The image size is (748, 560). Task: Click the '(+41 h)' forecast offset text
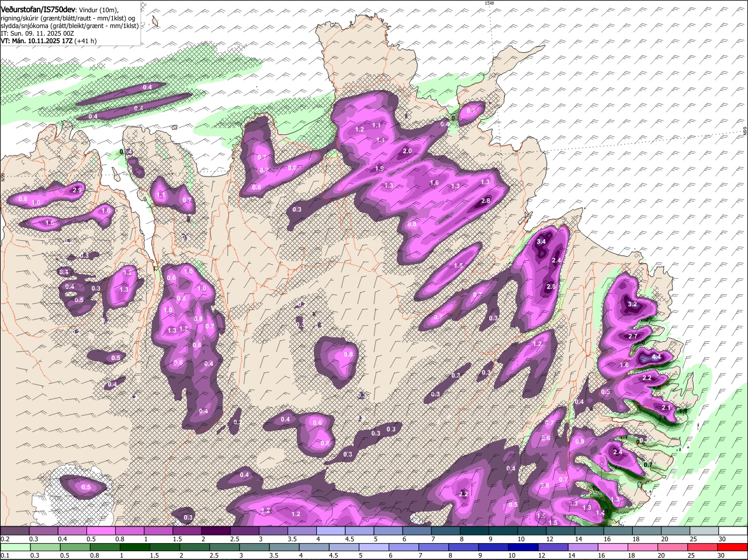[85, 41]
